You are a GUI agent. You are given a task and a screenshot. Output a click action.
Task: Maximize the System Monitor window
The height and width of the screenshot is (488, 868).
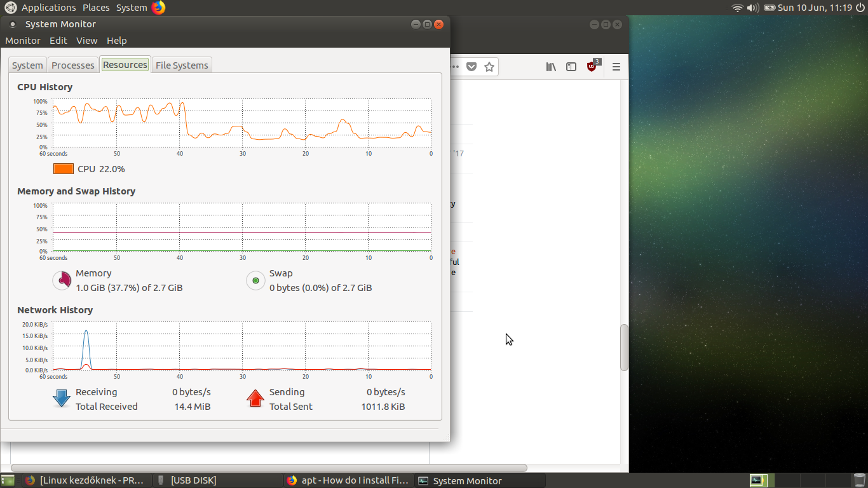click(x=428, y=24)
